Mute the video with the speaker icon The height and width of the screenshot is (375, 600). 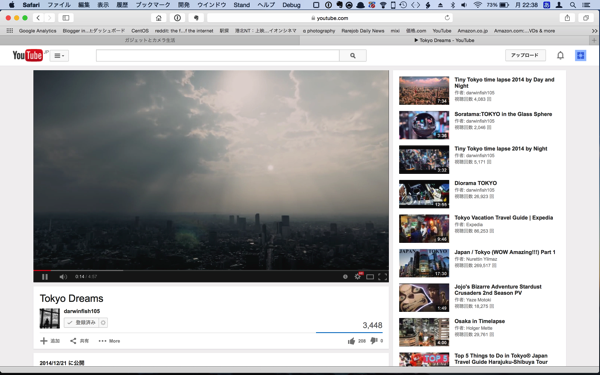click(63, 277)
